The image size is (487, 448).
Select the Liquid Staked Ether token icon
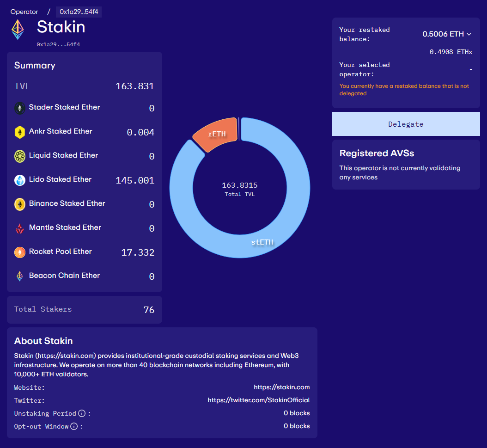point(19,156)
